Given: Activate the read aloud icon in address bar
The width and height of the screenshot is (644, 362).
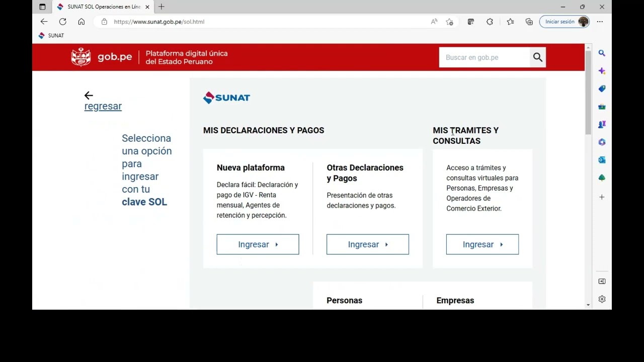Looking at the screenshot, I should pyautogui.click(x=434, y=22).
